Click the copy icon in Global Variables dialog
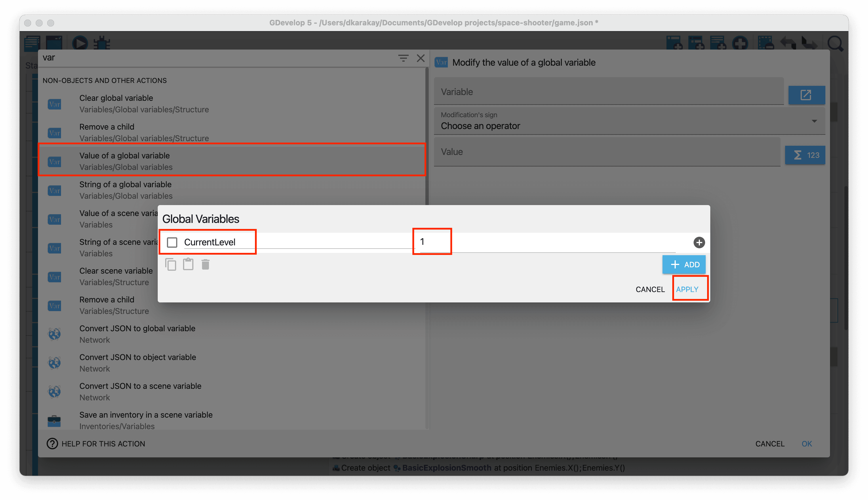 click(x=170, y=264)
